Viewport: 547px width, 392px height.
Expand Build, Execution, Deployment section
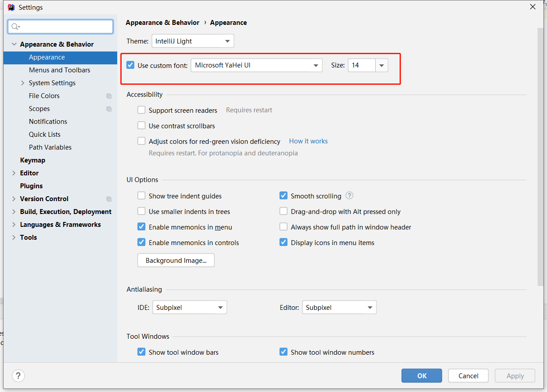pos(14,212)
